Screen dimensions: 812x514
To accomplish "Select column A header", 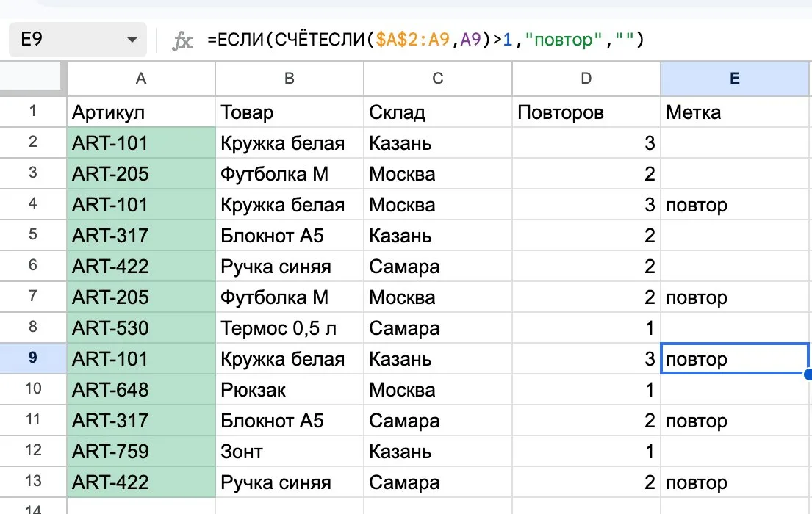I will pyautogui.click(x=141, y=79).
